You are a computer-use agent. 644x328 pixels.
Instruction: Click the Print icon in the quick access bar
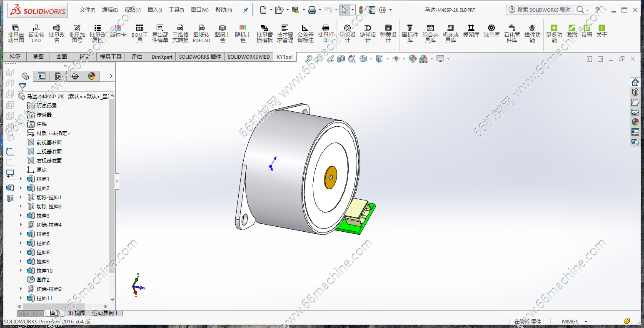[312, 10]
